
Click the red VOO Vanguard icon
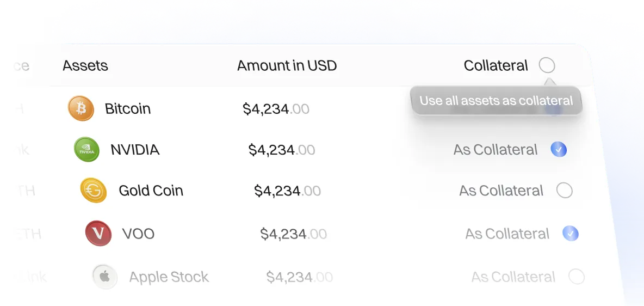pos(98,234)
